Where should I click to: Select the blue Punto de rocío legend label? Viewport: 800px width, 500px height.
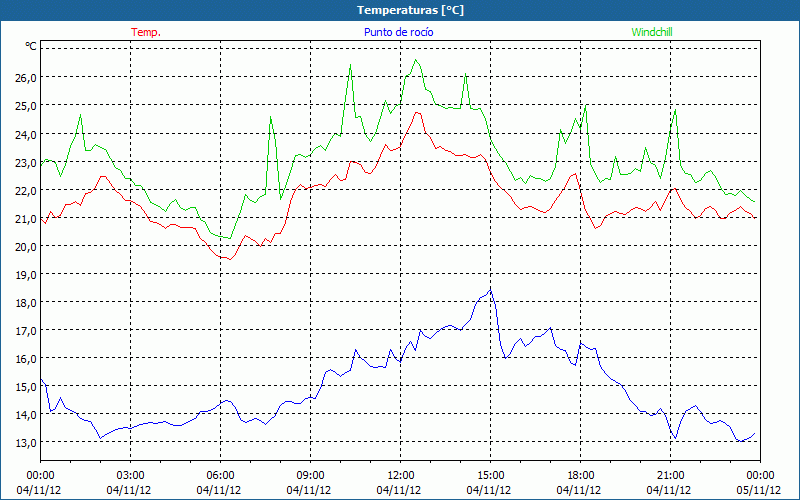point(399,32)
